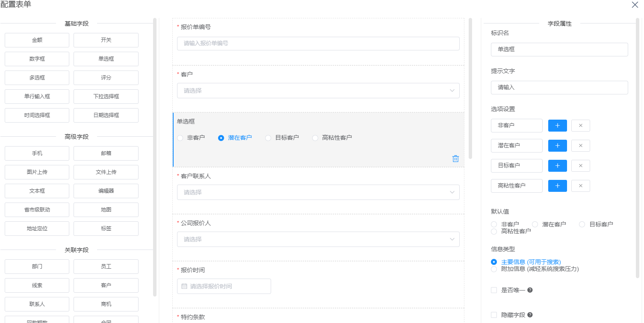This screenshot has width=644, height=323.
Task: Add option after 潜在客户 with plus button
Action: (x=558, y=146)
